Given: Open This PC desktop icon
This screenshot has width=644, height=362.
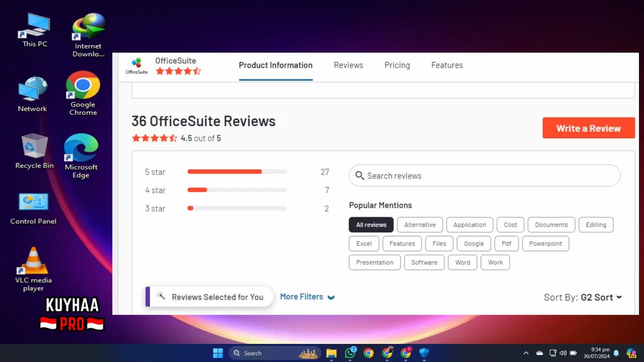Looking at the screenshot, I should point(35,30).
